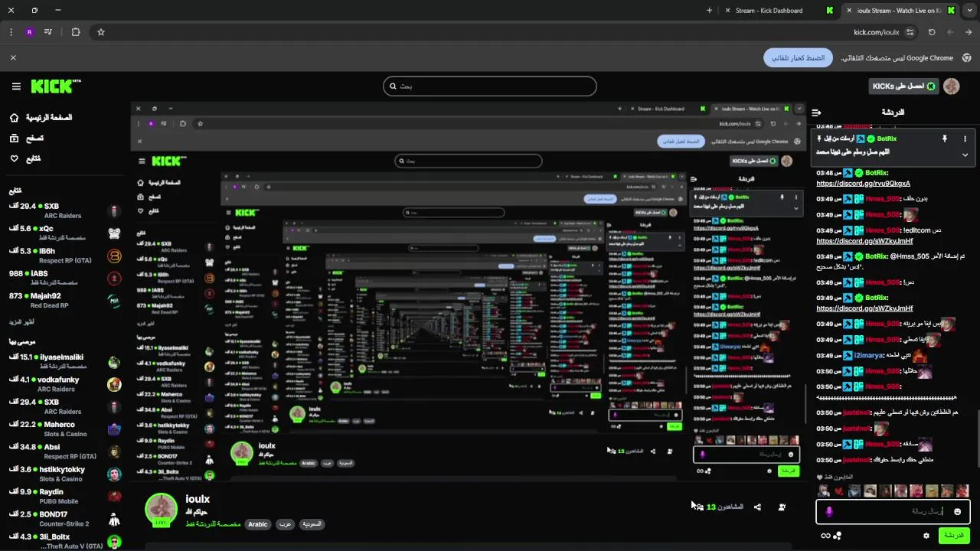Open hstikkytokky recommended channel
The height and width of the screenshot is (551, 980).
point(65,474)
